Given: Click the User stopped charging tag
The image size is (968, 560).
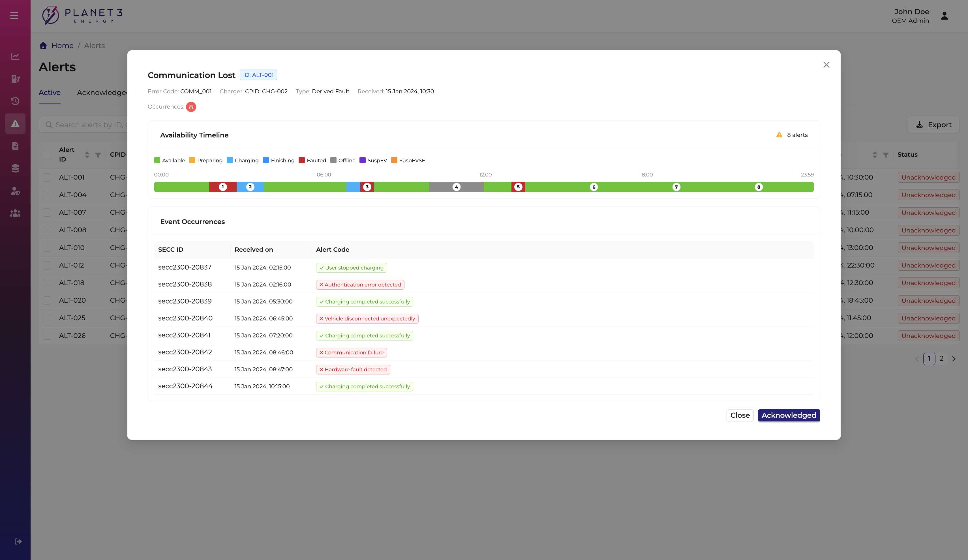Looking at the screenshot, I should point(352,268).
